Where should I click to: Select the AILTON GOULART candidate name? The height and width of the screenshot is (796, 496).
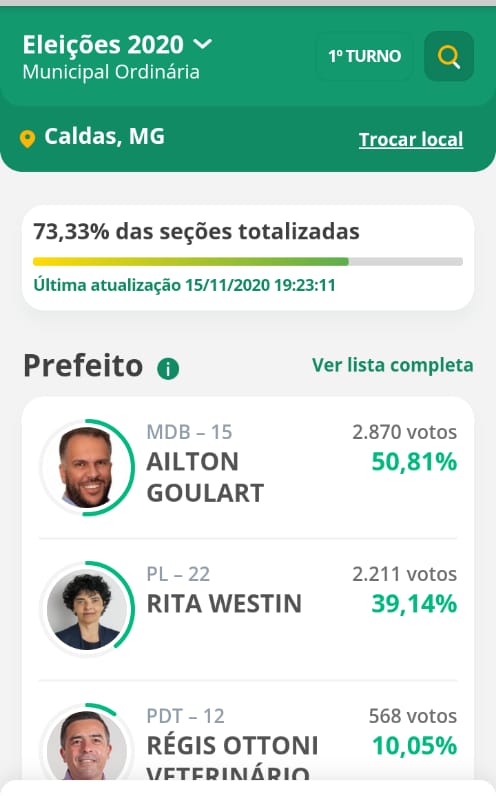pos(205,477)
